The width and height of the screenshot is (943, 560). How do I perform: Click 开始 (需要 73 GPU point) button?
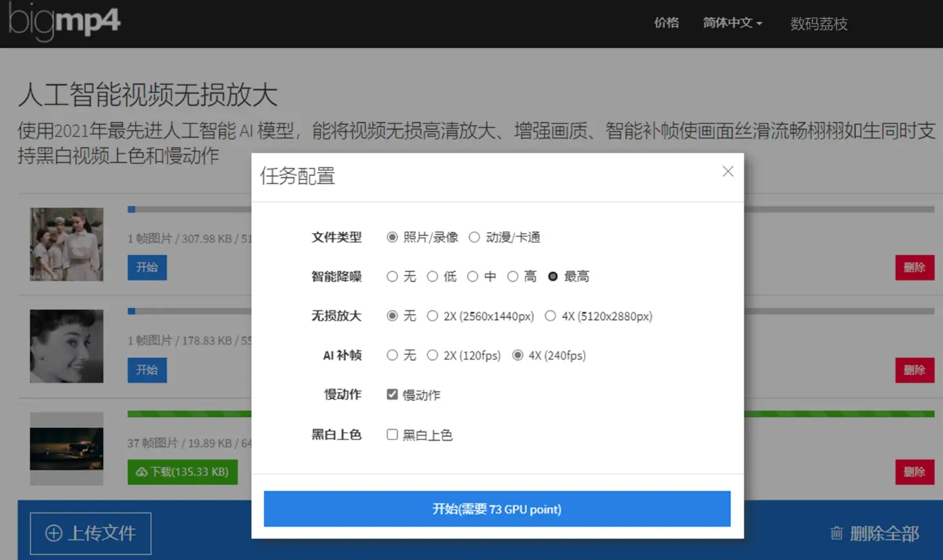(497, 509)
